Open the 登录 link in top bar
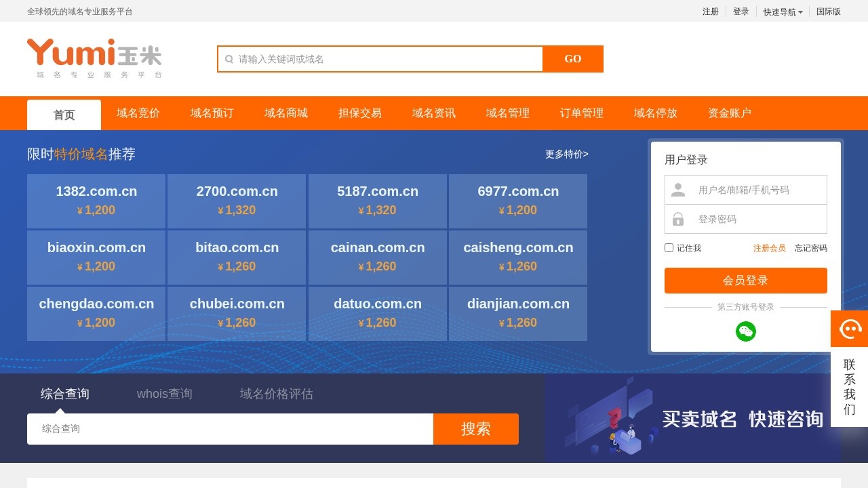Screen dimensions: 868x488 click(x=741, y=12)
